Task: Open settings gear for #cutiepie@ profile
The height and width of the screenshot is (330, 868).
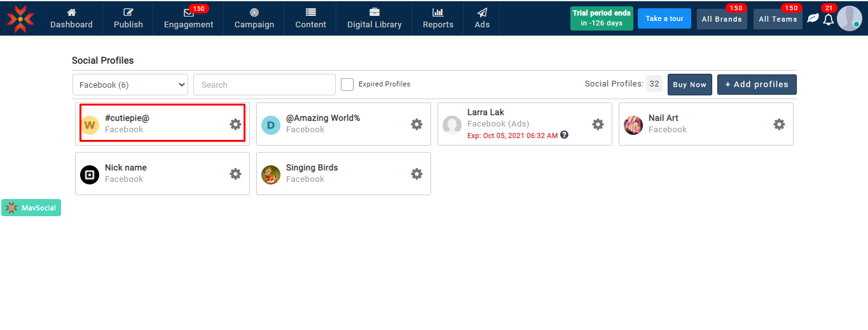Action: pos(235,124)
